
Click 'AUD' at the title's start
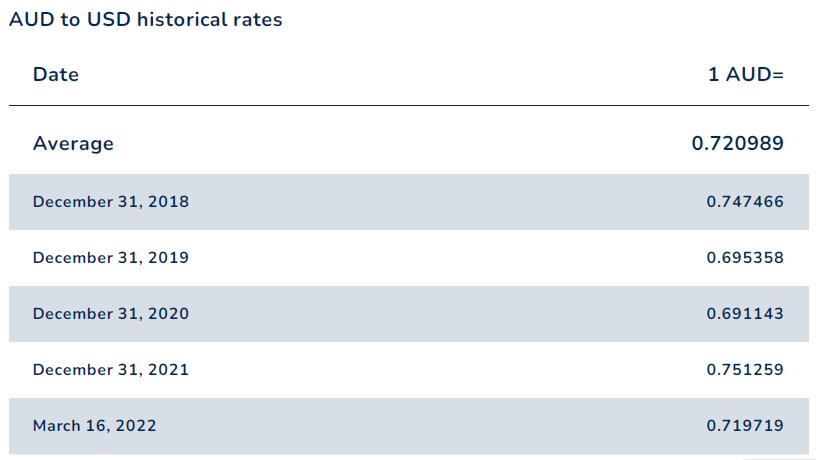[31, 20]
